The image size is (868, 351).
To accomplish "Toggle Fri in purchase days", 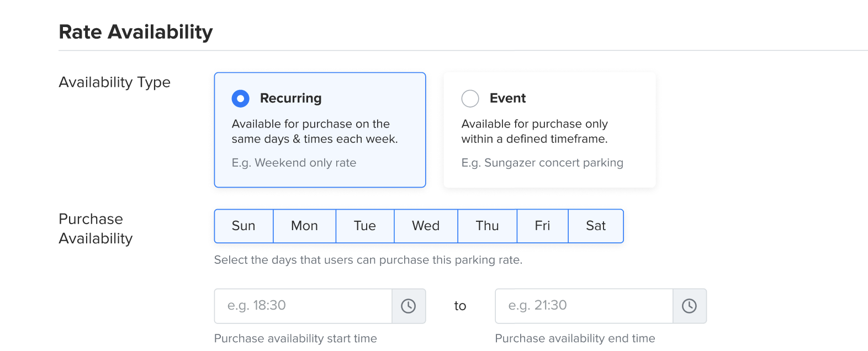I will click(542, 226).
